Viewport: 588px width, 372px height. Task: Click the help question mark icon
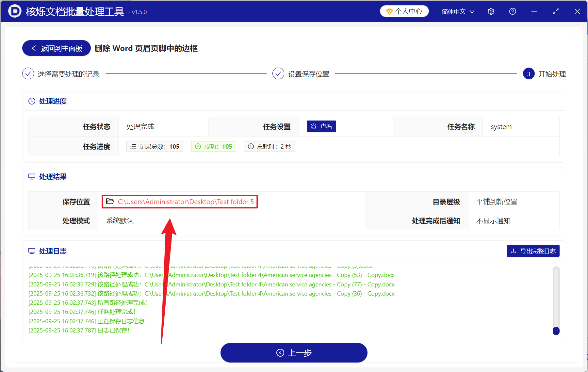512,11
